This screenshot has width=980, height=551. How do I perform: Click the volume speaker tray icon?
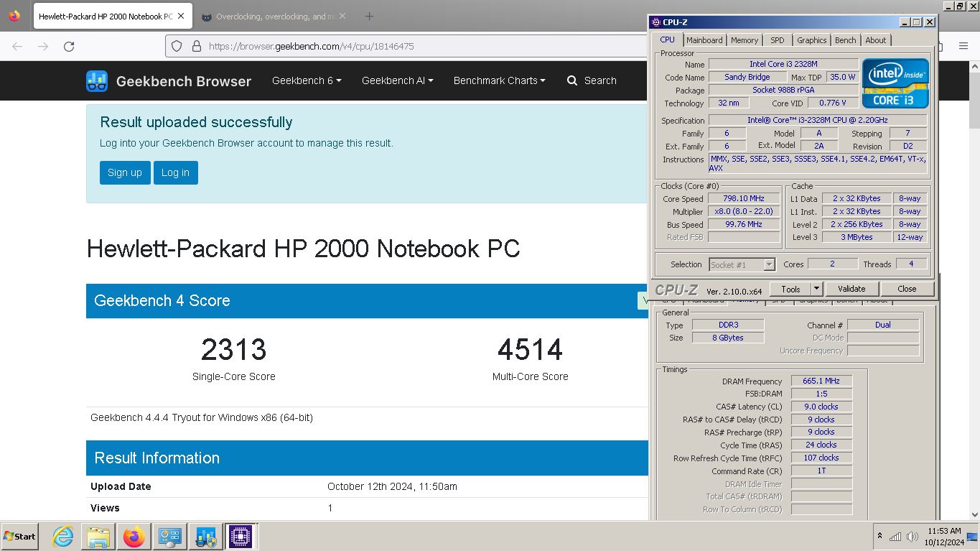[x=913, y=536]
